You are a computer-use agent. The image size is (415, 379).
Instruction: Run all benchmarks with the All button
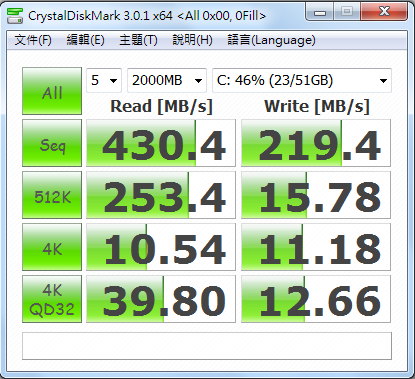pos(52,91)
